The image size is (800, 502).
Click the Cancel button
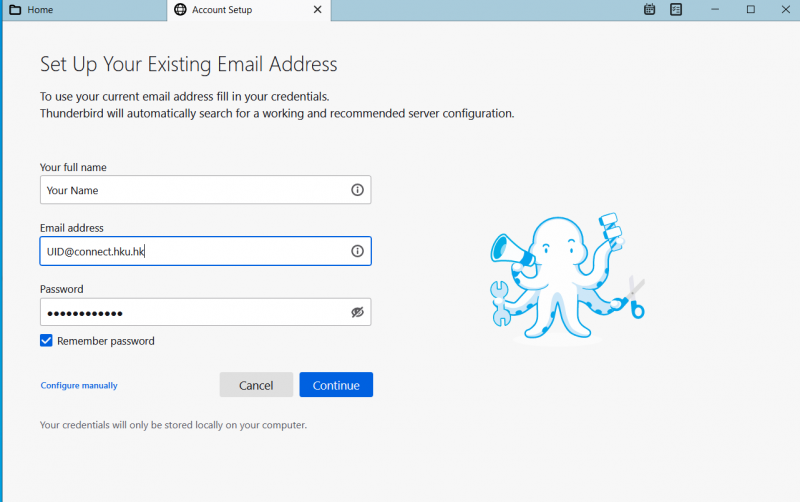[x=256, y=385]
